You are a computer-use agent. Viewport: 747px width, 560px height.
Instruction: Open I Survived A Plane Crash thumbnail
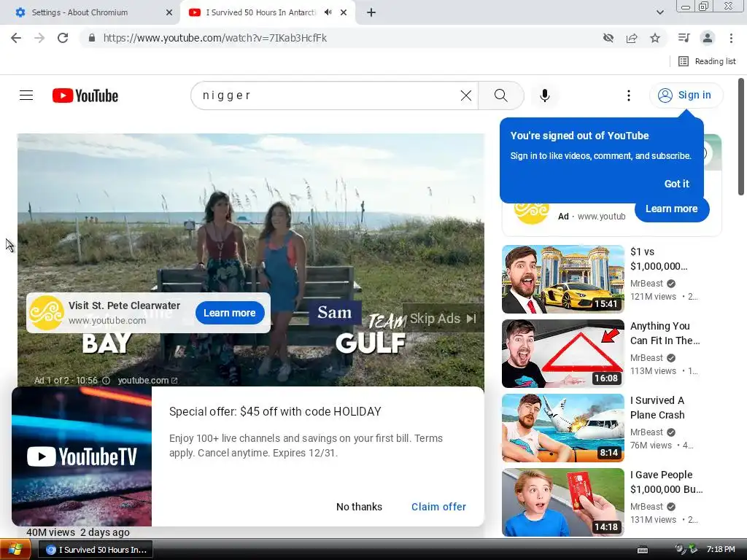(563, 427)
